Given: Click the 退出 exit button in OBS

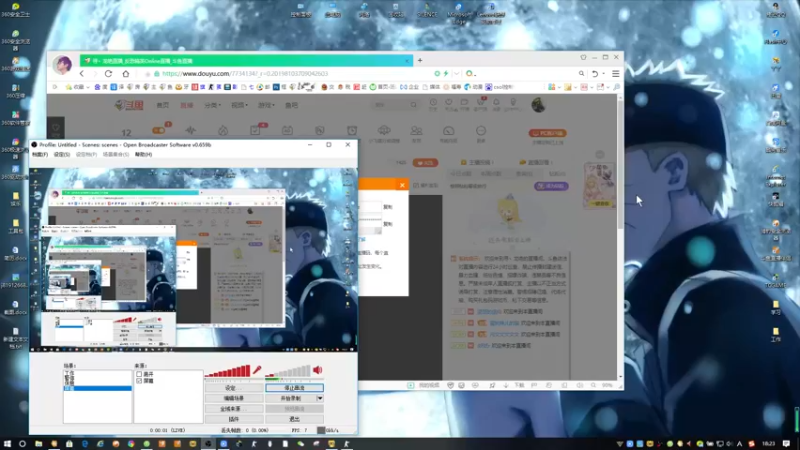Looking at the screenshot, I should click(x=294, y=419).
